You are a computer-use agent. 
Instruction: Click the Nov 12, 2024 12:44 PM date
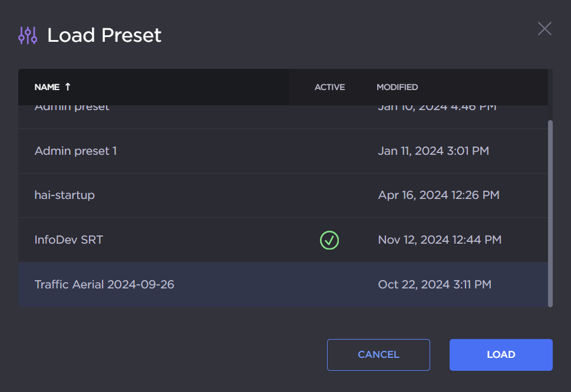click(440, 240)
